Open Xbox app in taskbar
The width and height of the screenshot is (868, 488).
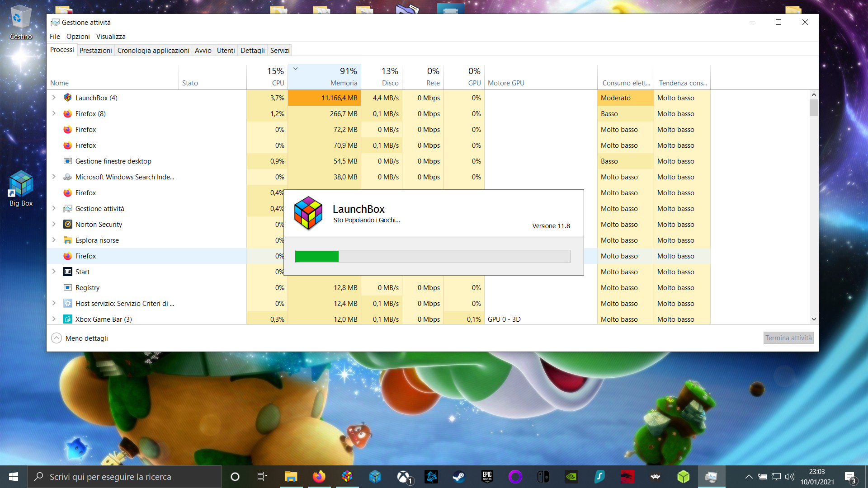pyautogui.click(x=403, y=477)
